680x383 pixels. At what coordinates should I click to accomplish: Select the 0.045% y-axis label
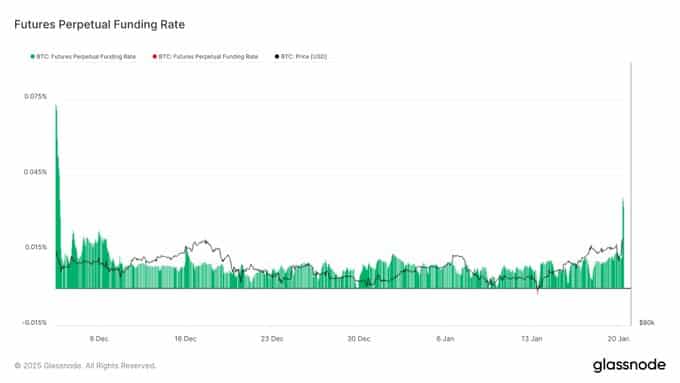(x=35, y=172)
